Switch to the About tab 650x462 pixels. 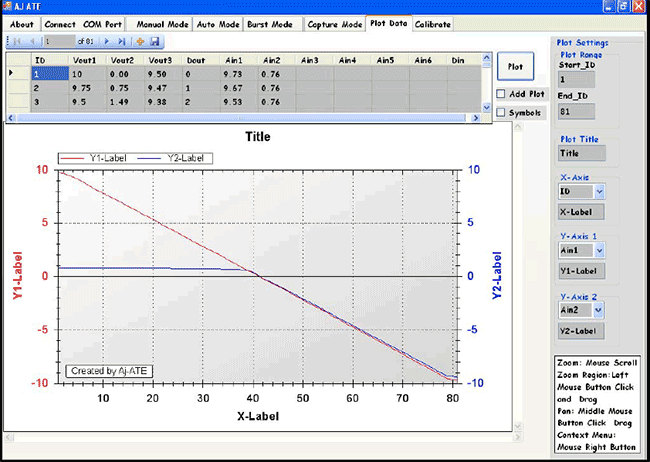click(x=22, y=24)
